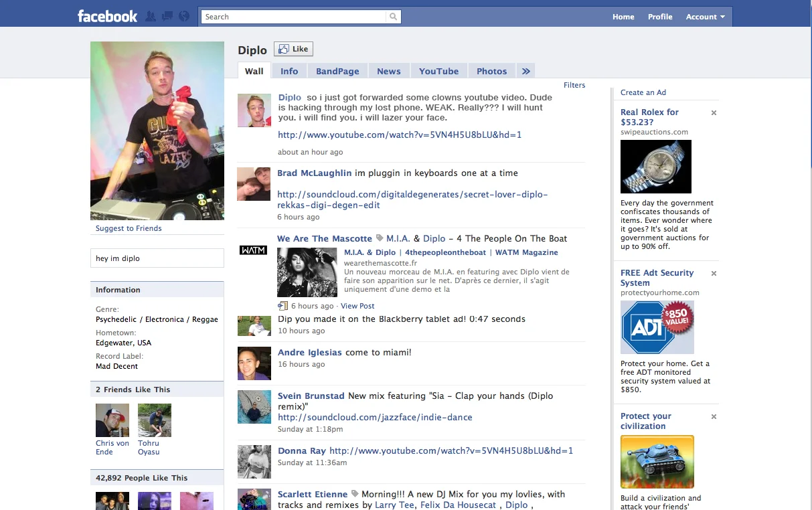This screenshot has height=510, width=812.
Task: Open the jazzface indie-dance soundcloud link
Action: click(375, 417)
